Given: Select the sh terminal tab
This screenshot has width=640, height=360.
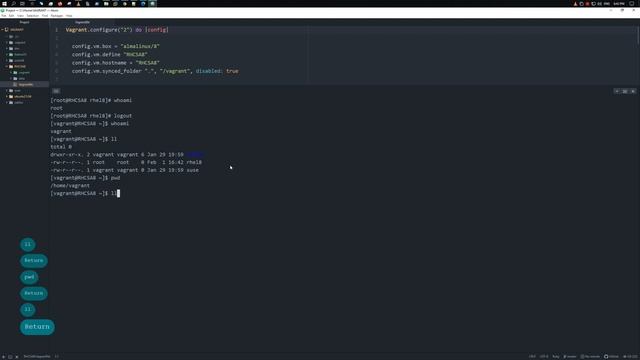Looking at the screenshot, I should click(x=56, y=91).
